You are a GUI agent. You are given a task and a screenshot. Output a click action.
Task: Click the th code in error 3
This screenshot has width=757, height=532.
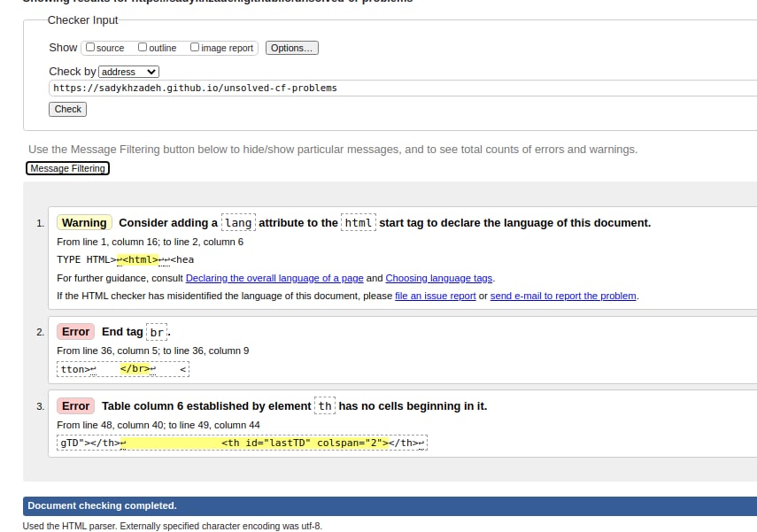325,406
